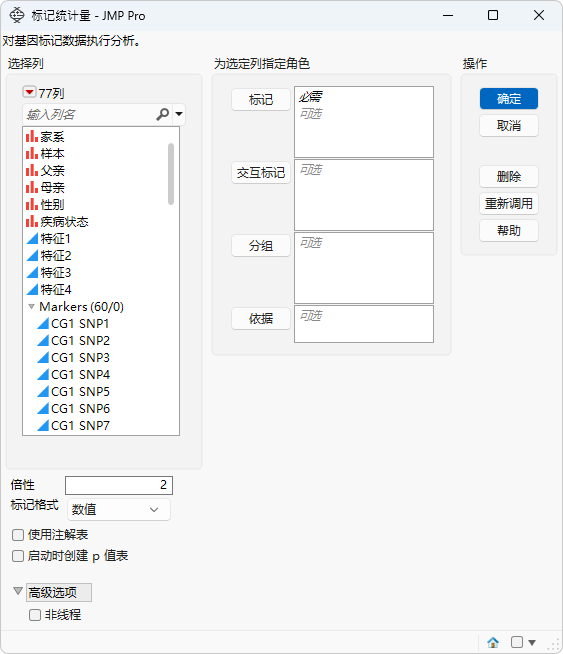Select the CG1 SNP1 column

[x=73, y=324]
